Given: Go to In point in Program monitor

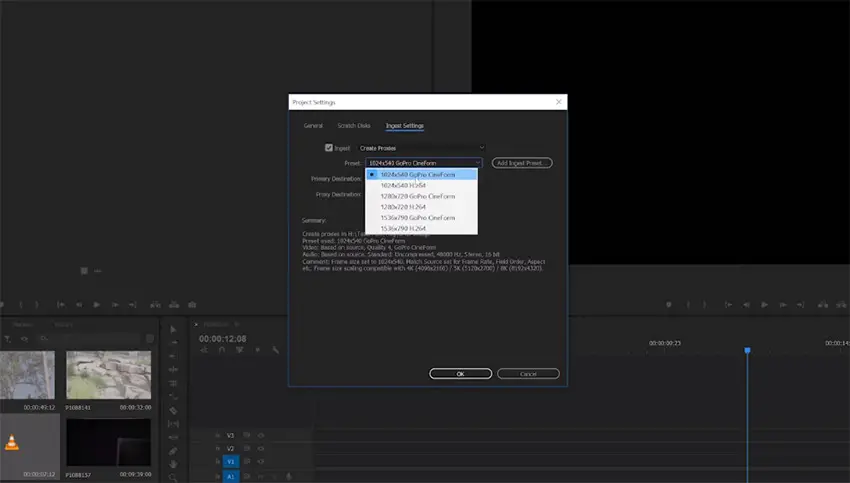Looking at the screenshot, I should point(729,305).
